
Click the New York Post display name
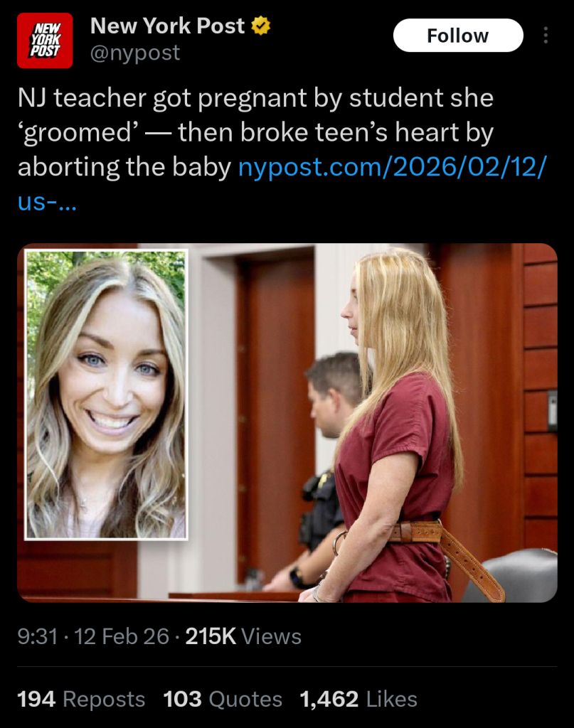167,26
